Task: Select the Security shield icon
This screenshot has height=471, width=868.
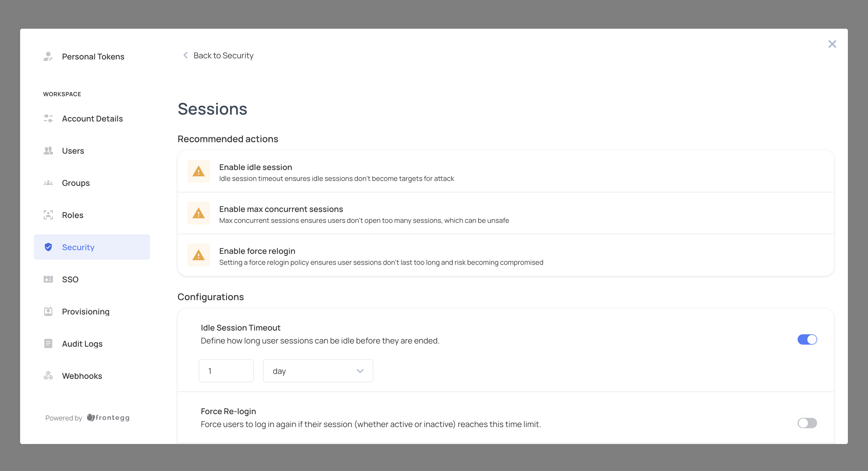Action: [48, 247]
